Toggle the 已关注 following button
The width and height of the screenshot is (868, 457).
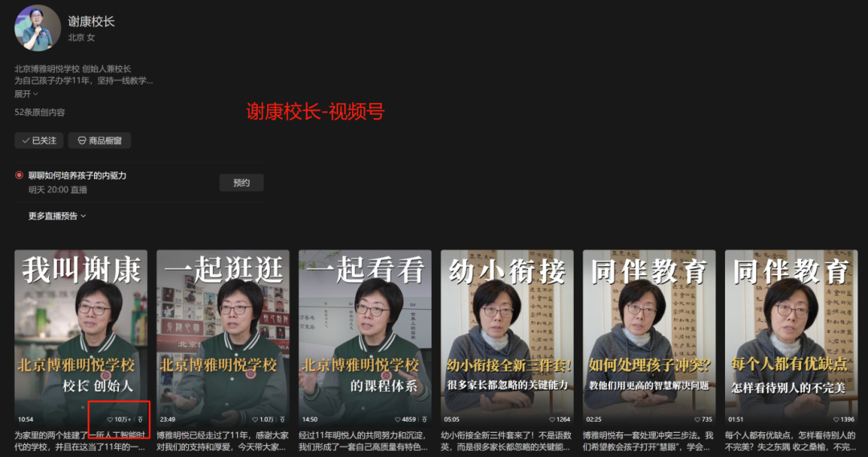point(39,140)
